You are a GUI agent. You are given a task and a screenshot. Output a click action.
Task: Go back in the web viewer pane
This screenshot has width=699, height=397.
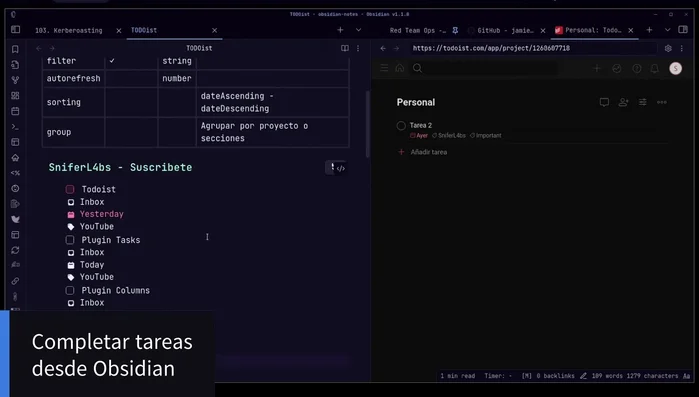point(383,48)
